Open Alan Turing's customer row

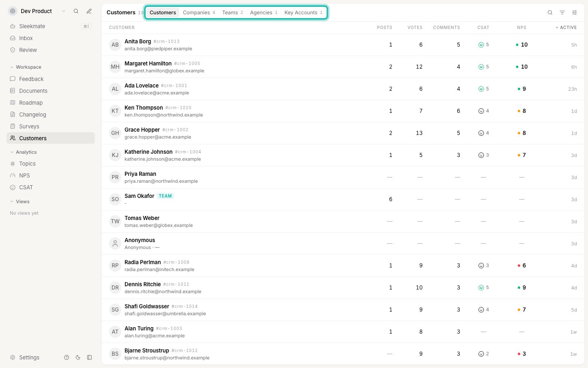point(343,332)
